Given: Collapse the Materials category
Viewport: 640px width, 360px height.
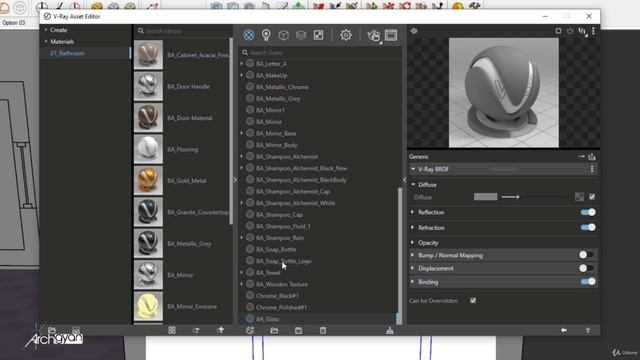Looking at the screenshot, I should pos(46,41).
